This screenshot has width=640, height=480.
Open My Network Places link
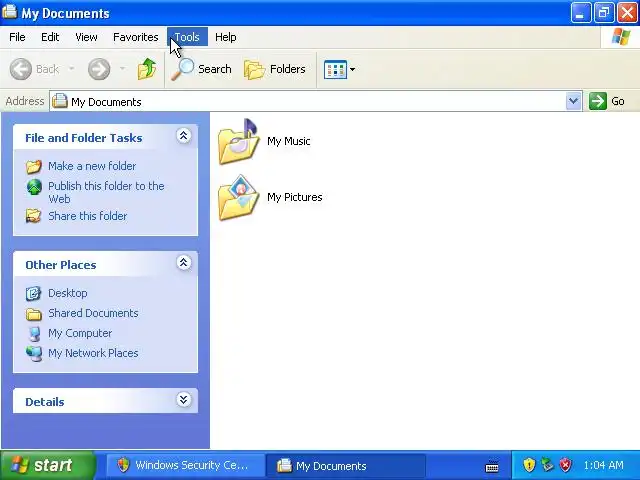point(93,353)
